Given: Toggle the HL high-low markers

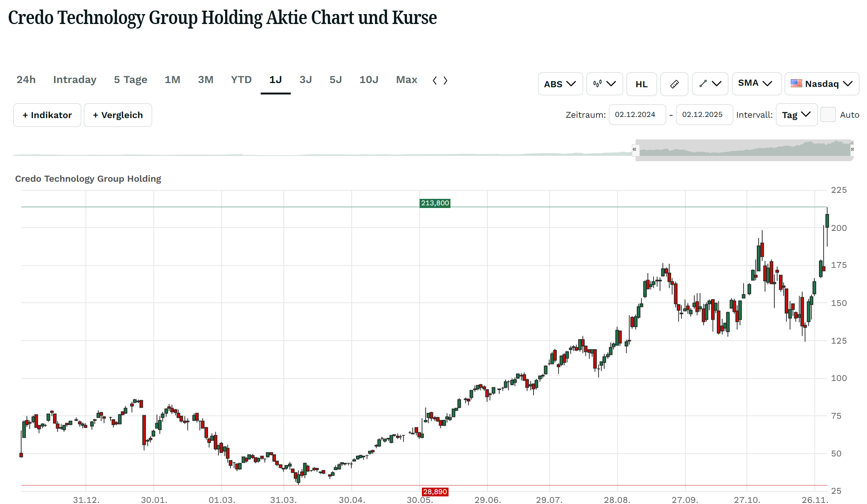Looking at the screenshot, I should click(641, 84).
